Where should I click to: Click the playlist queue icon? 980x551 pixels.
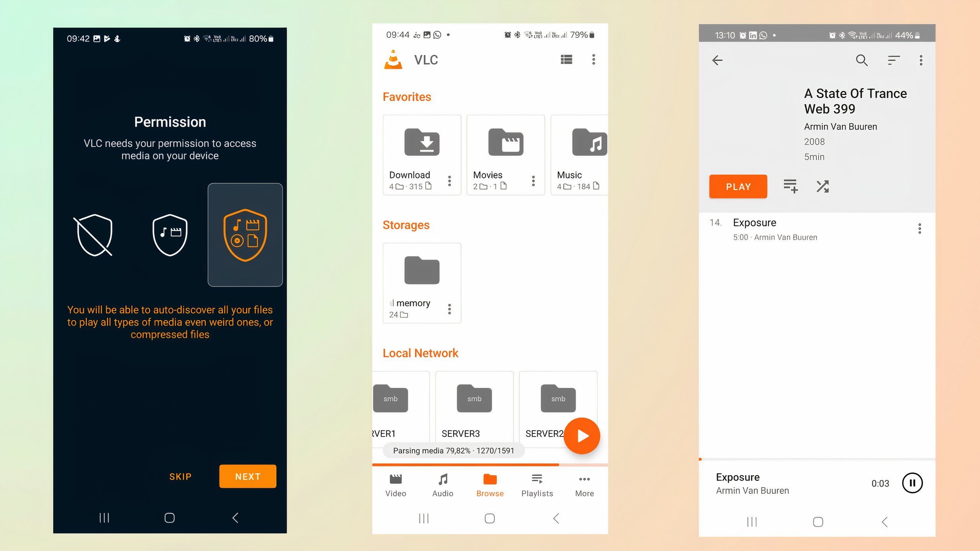(x=791, y=187)
